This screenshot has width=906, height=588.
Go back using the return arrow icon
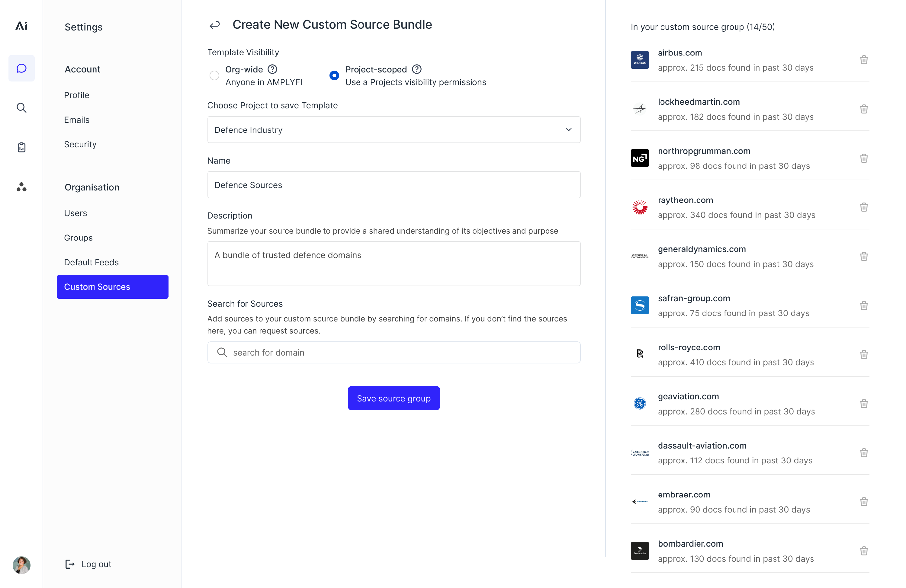pyautogui.click(x=215, y=25)
